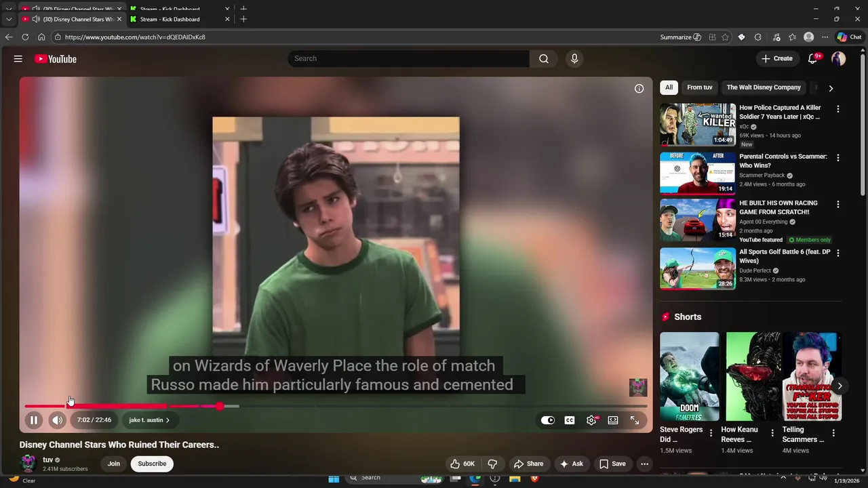The height and width of the screenshot is (488, 868).
Task: Click the channel watermark on the video
Action: (x=638, y=387)
